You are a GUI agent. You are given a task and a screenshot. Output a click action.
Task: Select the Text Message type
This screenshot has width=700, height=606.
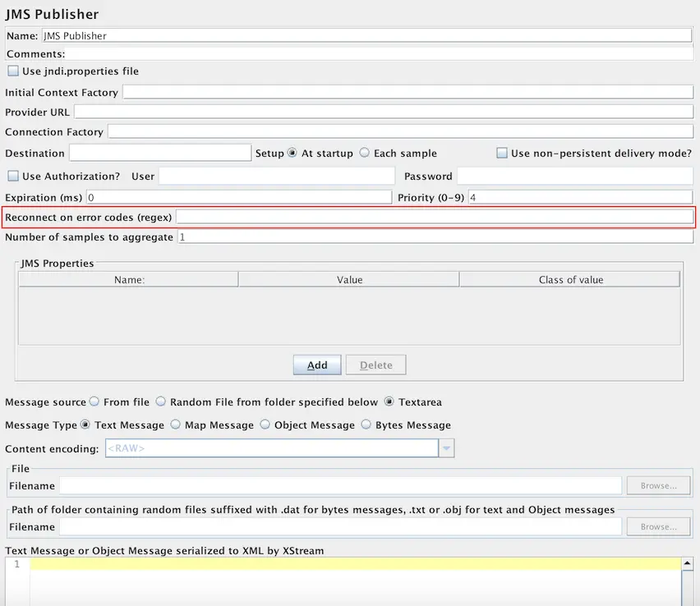pyautogui.click(x=85, y=425)
